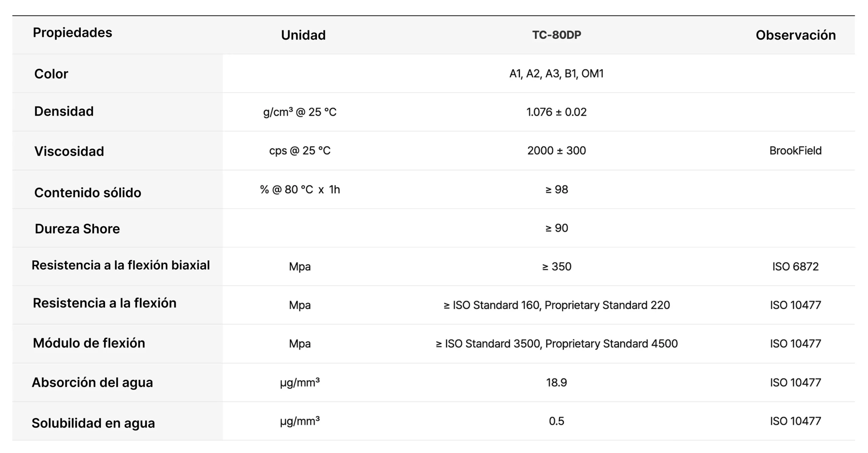Click Resistencia a la flexión biaxial label
The width and height of the screenshot is (868, 453).
[x=121, y=265]
